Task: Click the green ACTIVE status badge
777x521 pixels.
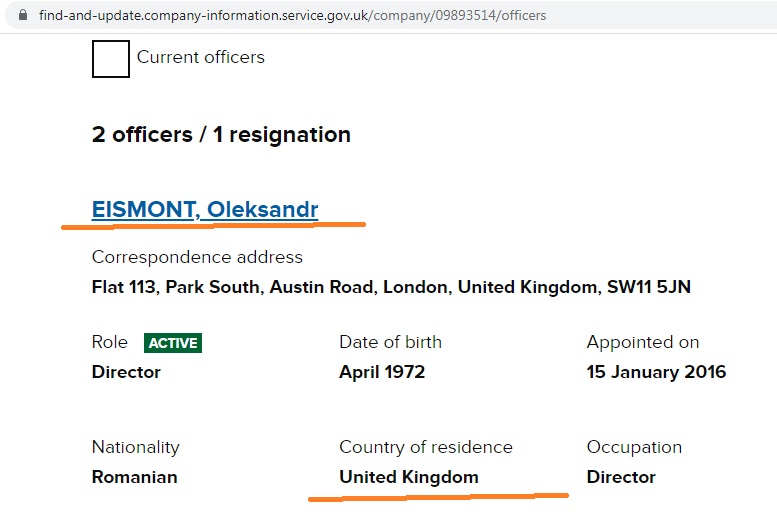Action: tap(174, 343)
